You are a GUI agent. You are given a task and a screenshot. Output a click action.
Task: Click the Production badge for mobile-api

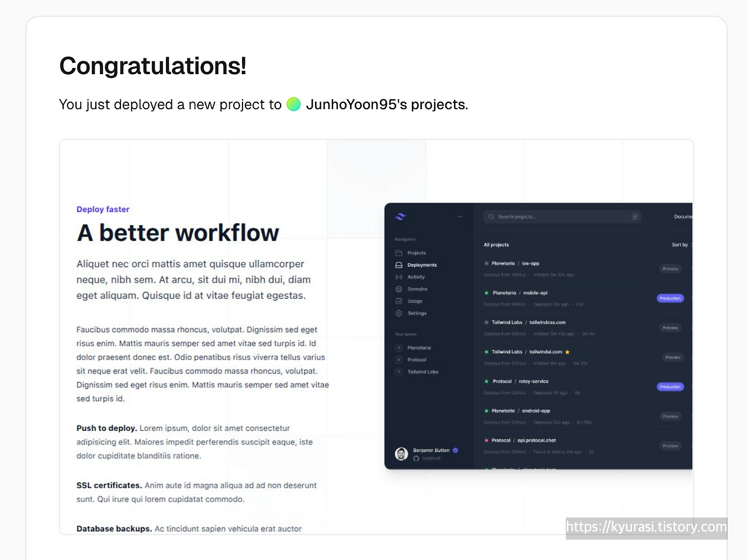(x=670, y=298)
